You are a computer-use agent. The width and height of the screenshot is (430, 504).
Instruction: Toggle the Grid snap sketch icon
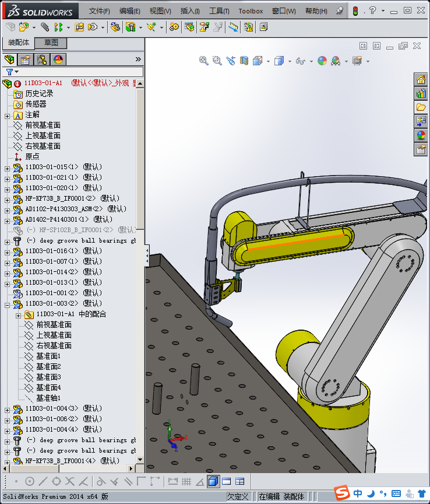186,481
